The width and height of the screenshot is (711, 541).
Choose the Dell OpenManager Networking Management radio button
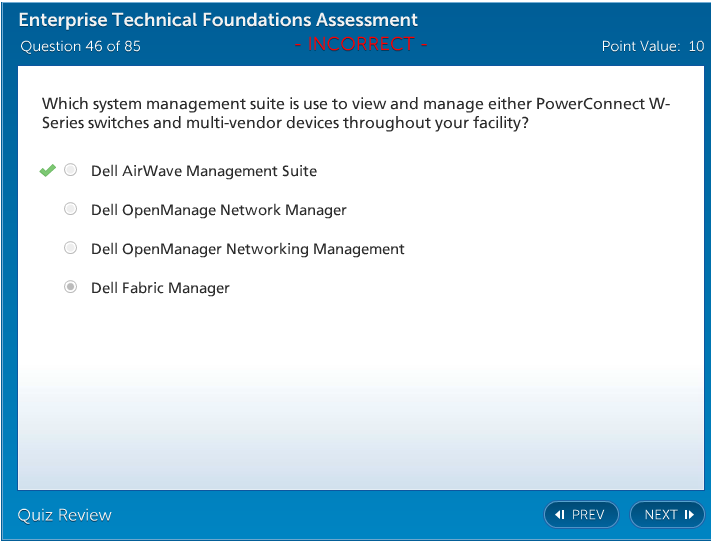[71, 248]
